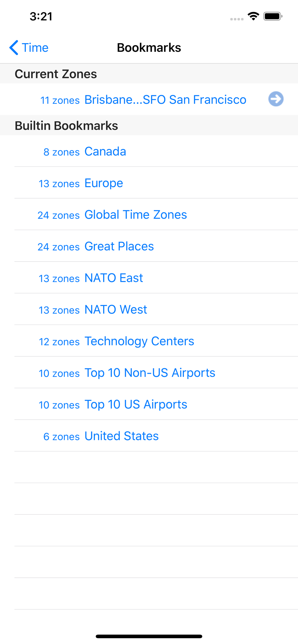Tap the blue arrow detail icon

click(x=276, y=99)
